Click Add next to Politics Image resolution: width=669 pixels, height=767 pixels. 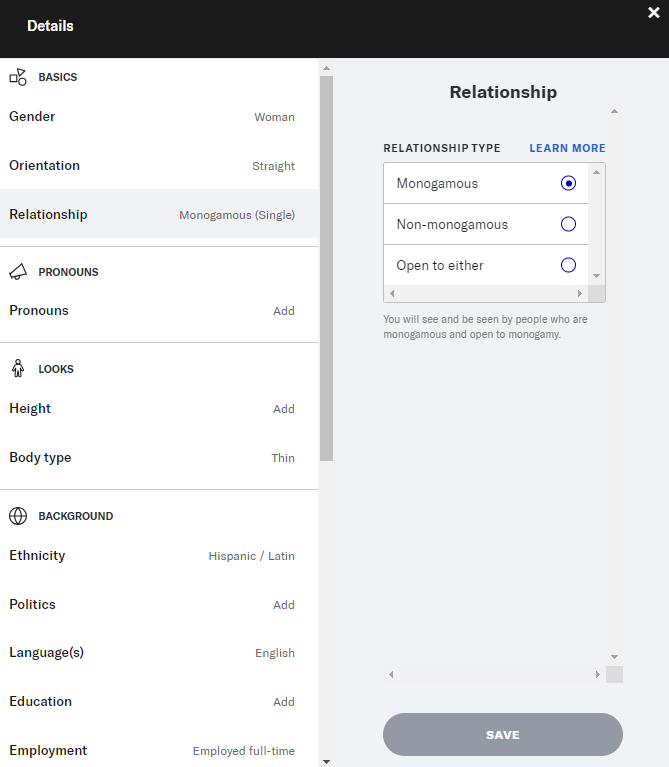(284, 605)
